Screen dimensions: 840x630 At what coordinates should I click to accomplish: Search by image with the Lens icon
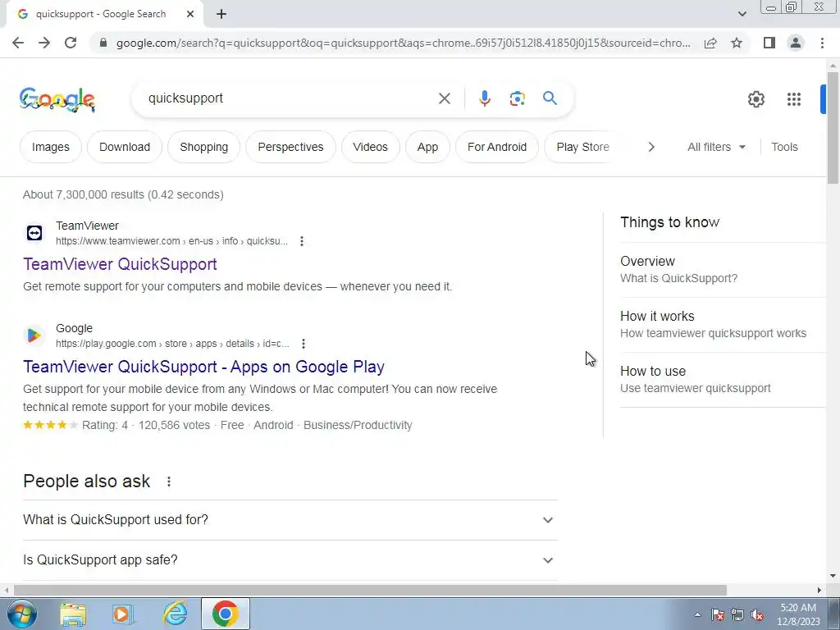517,98
